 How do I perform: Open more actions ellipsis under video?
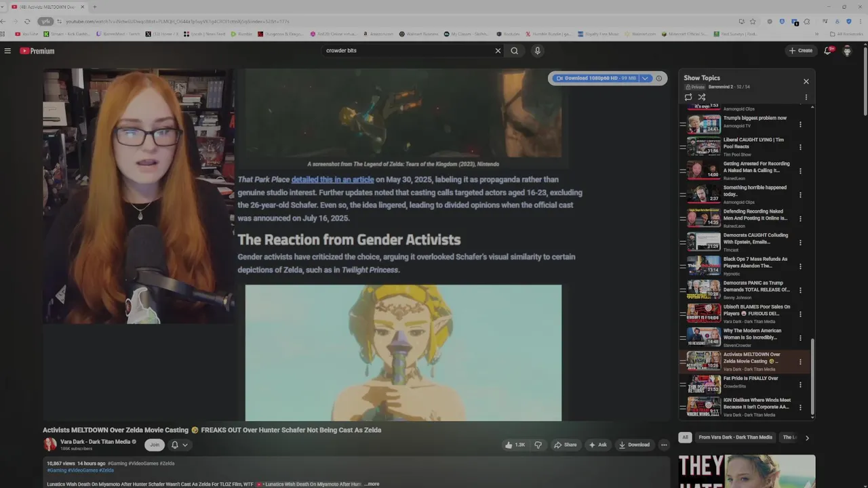[x=665, y=445]
